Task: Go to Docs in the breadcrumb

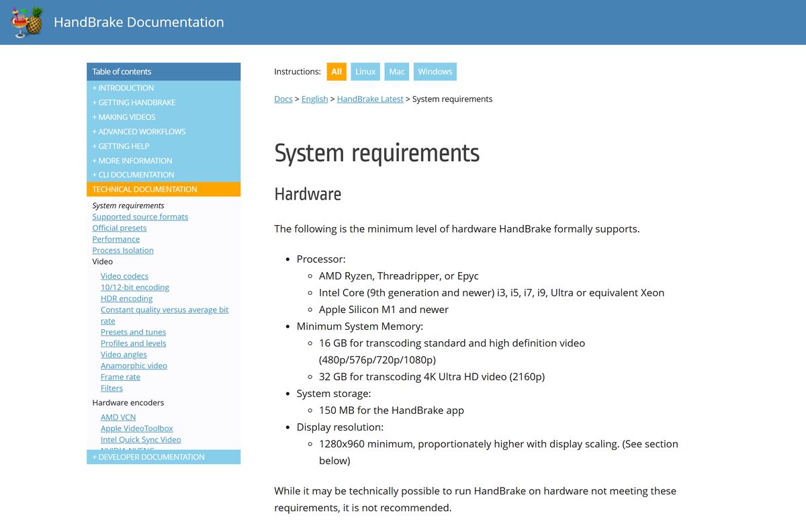Action: [x=283, y=99]
